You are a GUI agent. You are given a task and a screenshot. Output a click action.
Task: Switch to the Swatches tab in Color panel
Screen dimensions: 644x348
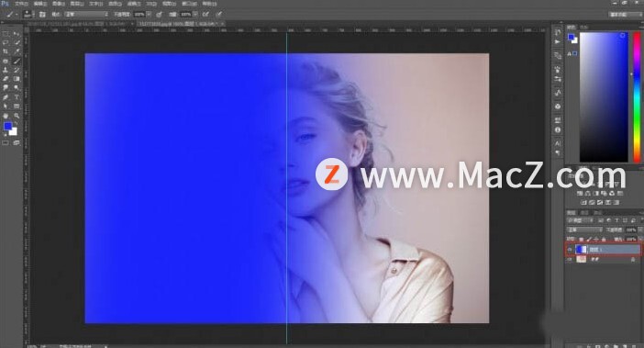tap(583, 28)
